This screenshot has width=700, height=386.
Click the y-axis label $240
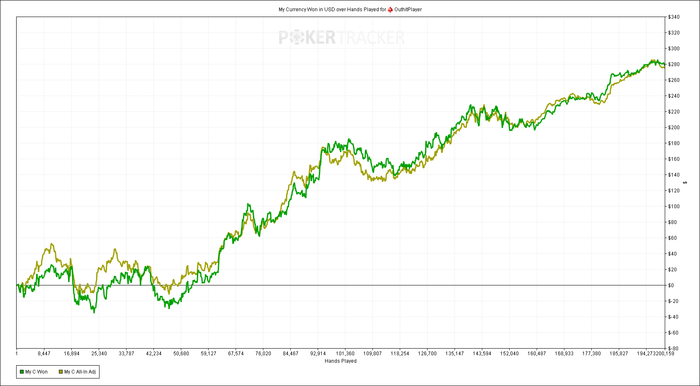pyautogui.click(x=674, y=96)
